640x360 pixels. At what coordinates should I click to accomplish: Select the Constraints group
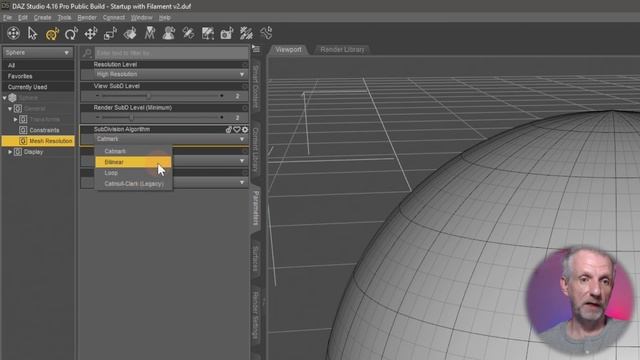tap(44, 130)
